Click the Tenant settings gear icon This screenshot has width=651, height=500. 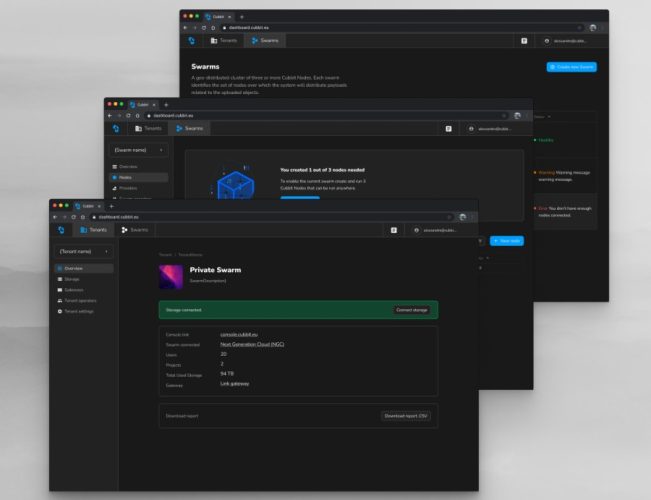point(60,311)
